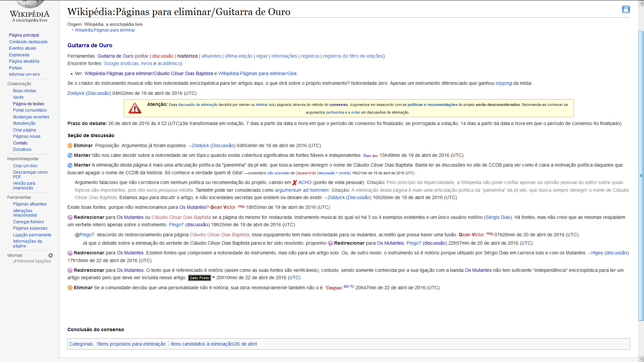The image size is (644, 362).
Task: Click the Gato Preto signature badge
Action: point(199,278)
